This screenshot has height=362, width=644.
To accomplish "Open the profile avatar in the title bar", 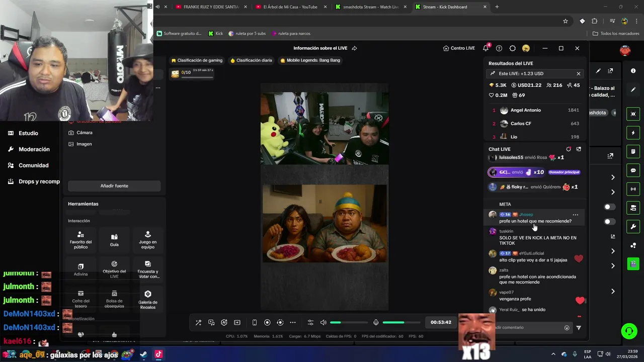I will pyautogui.click(x=526, y=48).
